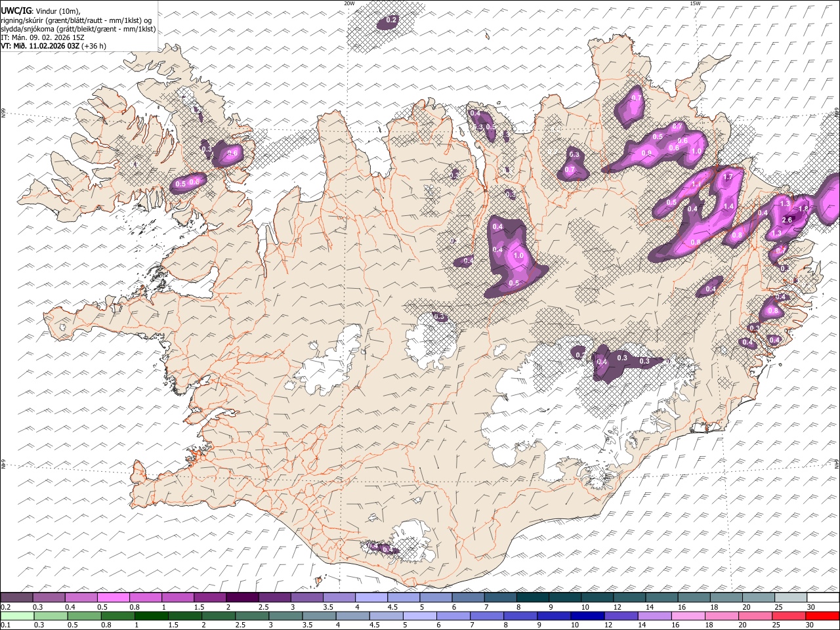This screenshot has height=630, width=840.
Task: Click the '0.2' number under the upper legend
Action: (5, 607)
